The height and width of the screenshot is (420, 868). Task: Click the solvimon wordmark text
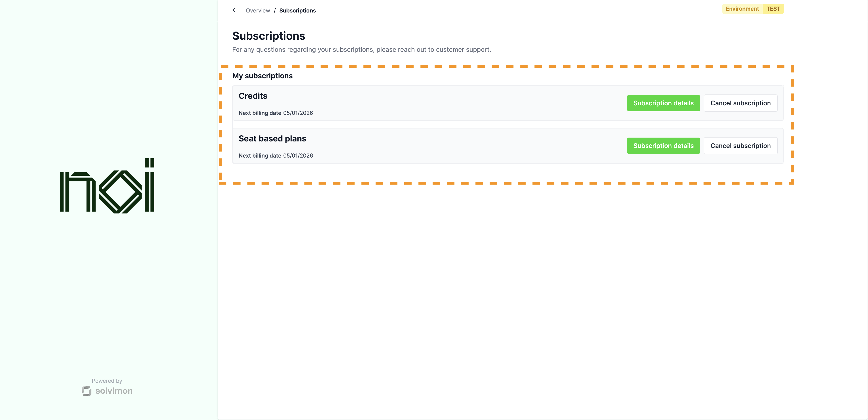(114, 391)
